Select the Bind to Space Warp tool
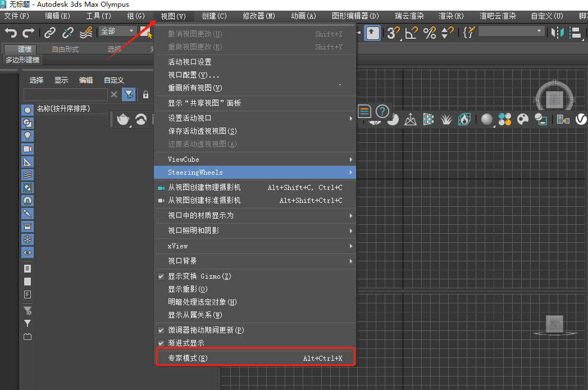This screenshot has width=588, height=390. pyautogui.click(x=86, y=33)
